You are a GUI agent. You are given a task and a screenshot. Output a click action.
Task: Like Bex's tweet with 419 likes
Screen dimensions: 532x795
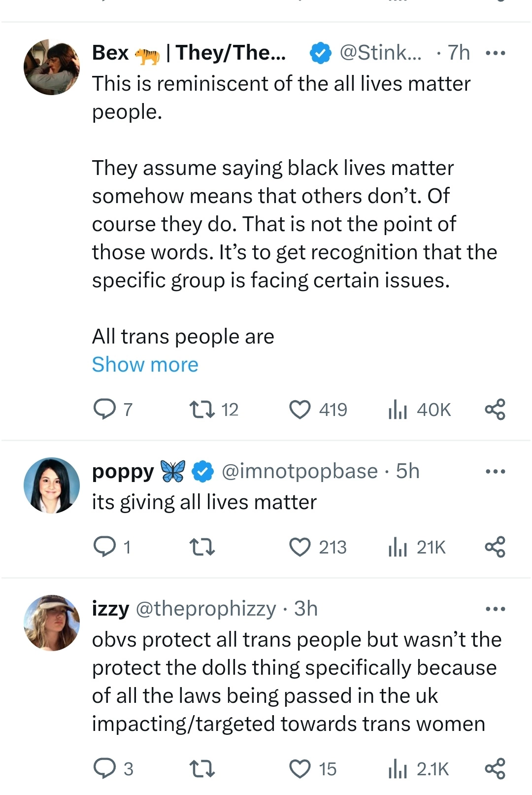[300, 410]
